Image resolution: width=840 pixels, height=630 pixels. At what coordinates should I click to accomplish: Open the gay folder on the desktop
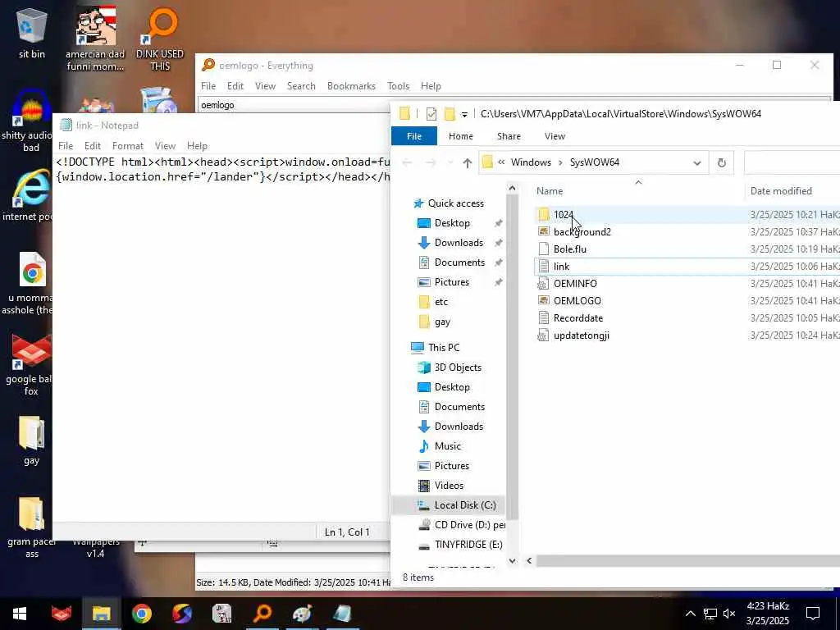click(x=32, y=441)
